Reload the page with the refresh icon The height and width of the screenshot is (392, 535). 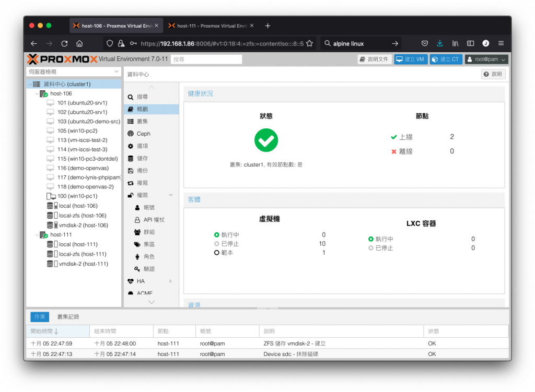[64, 44]
